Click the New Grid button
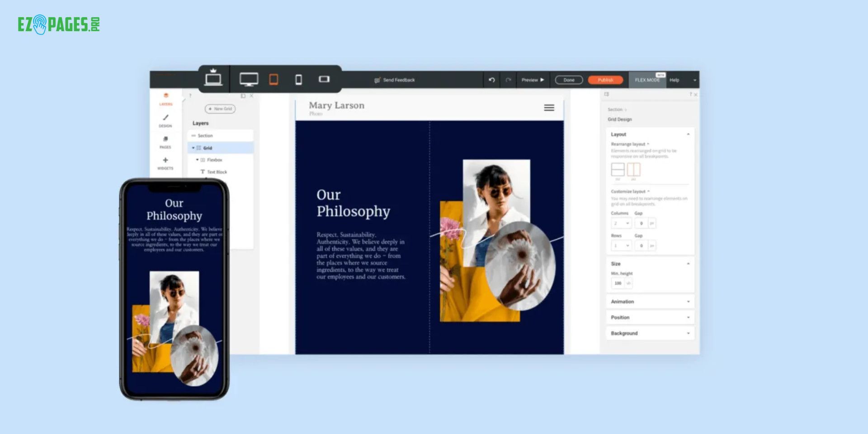Screen dimensions: 868x434 click(x=220, y=109)
